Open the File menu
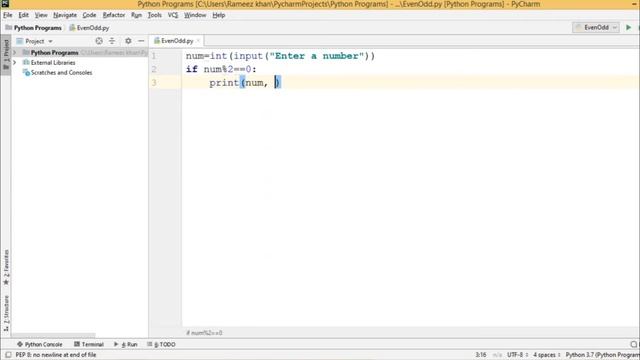Viewport: 640px width, 360px height. 8,15
